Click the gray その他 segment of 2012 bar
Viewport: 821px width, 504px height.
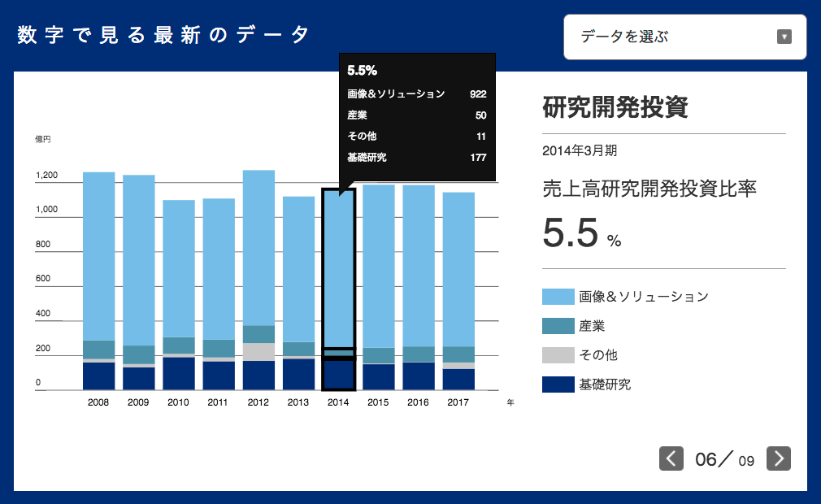(258, 352)
